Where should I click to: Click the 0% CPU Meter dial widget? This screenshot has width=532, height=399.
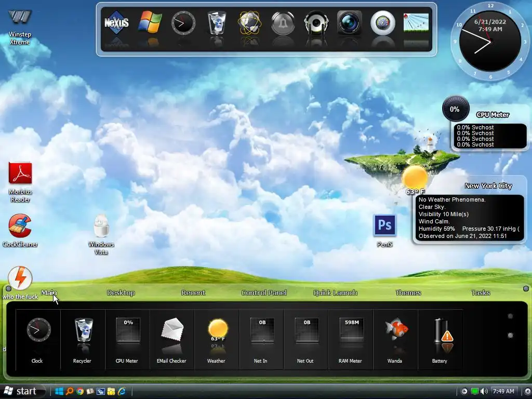(455, 109)
